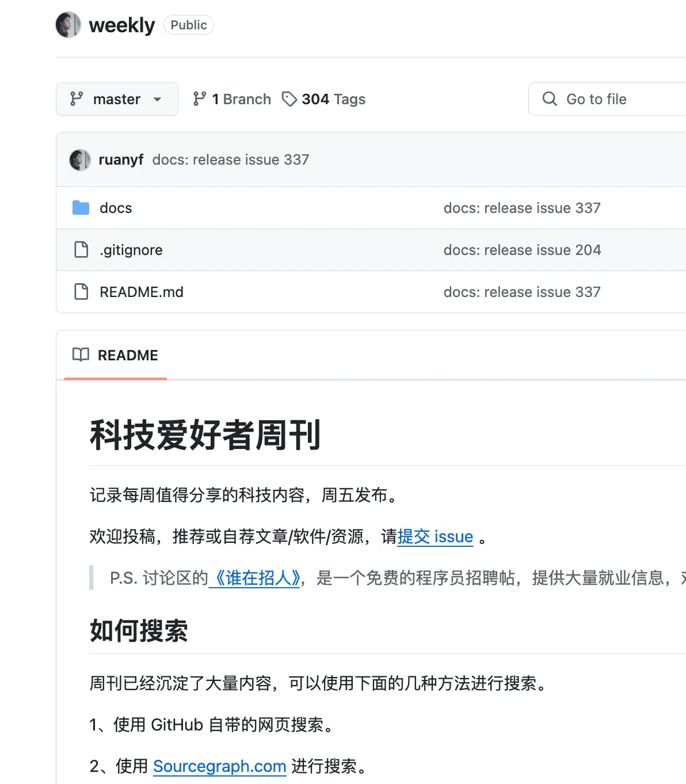The image size is (686, 784).
Task: Open the ruanyf author link
Action: [x=121, y=159]
